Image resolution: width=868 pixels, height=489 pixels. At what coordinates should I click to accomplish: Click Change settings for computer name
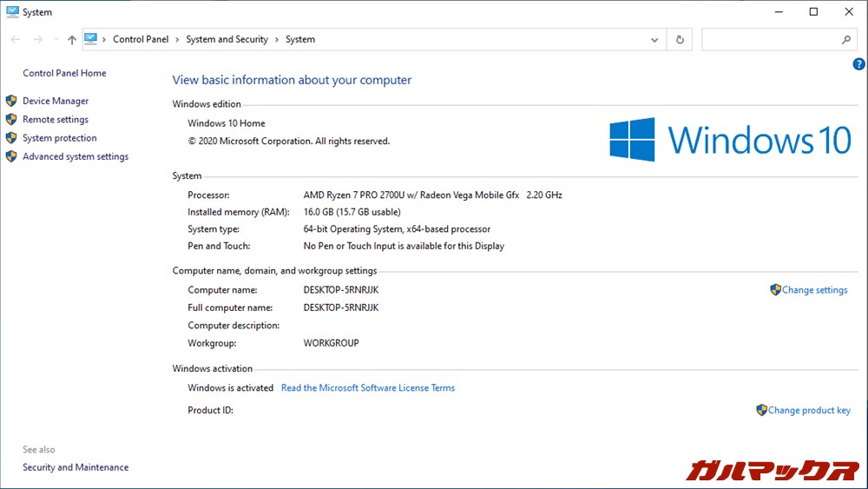(814, 290)
